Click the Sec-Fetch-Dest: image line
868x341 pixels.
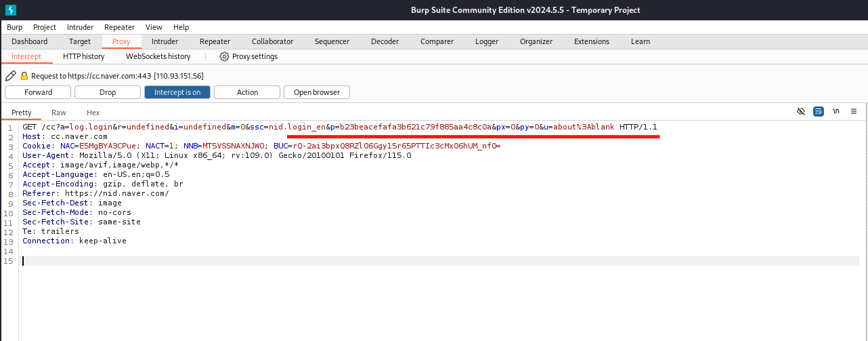pos(72,203)
